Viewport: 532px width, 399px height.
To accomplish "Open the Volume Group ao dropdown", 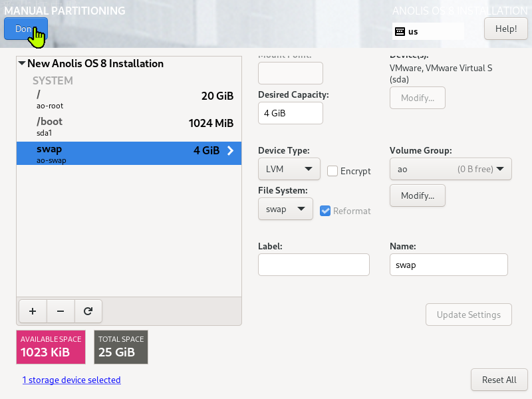I will click(x=451, y=169).
